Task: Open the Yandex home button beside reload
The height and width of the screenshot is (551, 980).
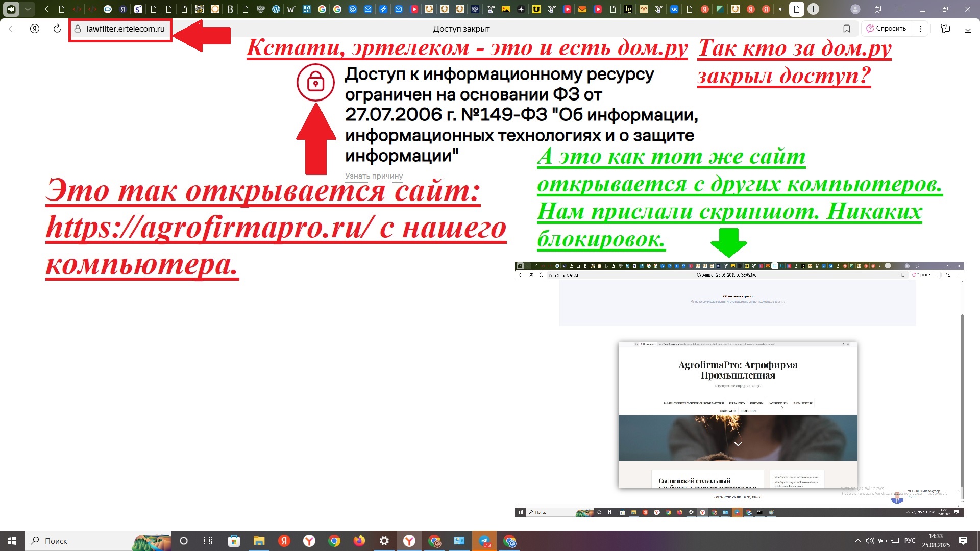Action: (35, 29)
